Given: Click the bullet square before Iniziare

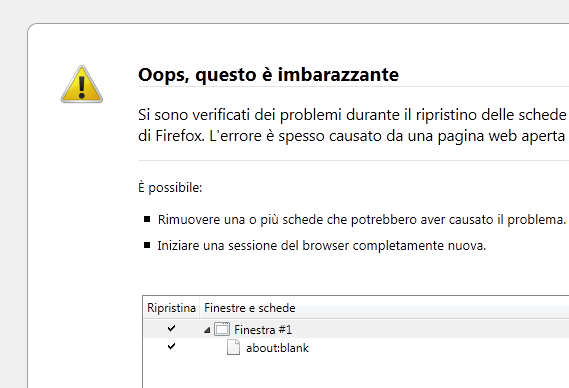Looking at the screenshot, I should (x=147, y=245).
